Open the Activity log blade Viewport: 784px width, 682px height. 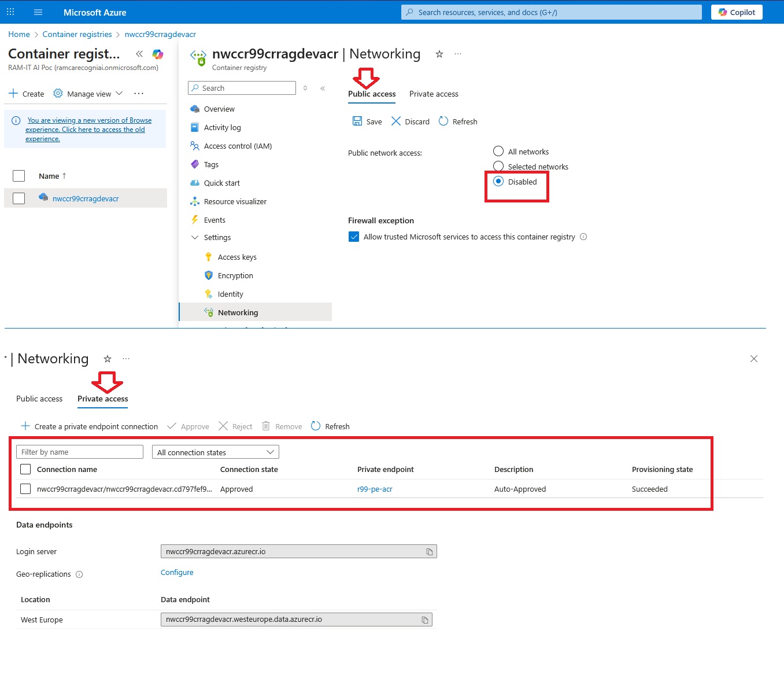pyautogui.click(x=223, y=127)
